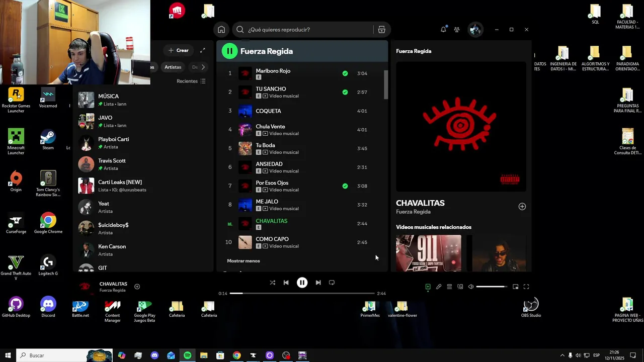The height and width of the screenshot is (362, 644).
Task: Adjust the Spotify volume slider
Action: 492,287
